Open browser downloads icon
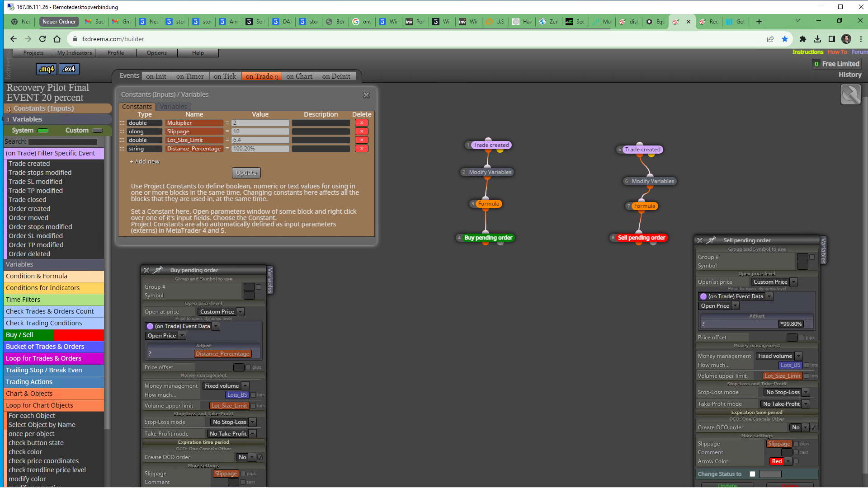The width and height of the screenshot is (868, 488). tap(817, 39)
